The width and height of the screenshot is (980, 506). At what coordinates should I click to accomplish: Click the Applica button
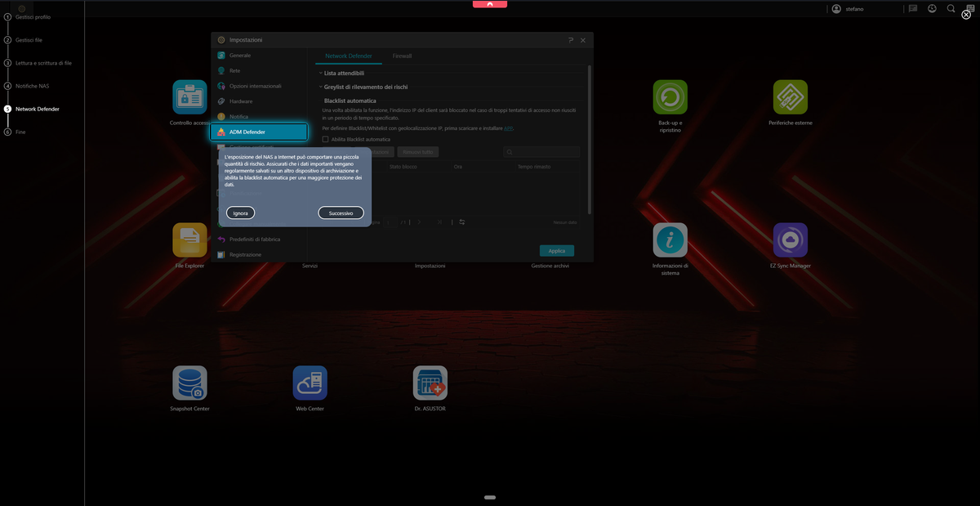pyautogui.click(x=556, y=251)
